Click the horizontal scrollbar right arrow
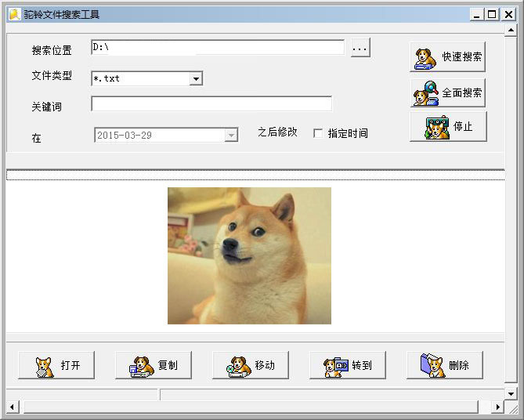 [498, 407]
